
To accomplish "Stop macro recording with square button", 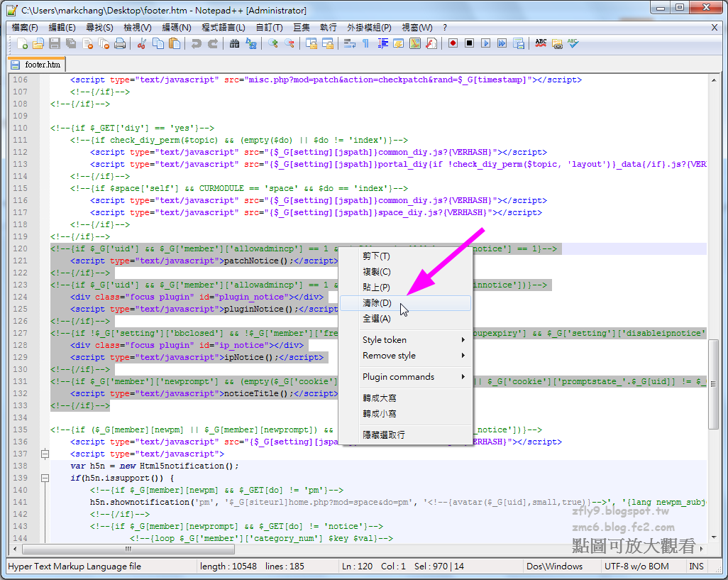I will pos(470,43).
